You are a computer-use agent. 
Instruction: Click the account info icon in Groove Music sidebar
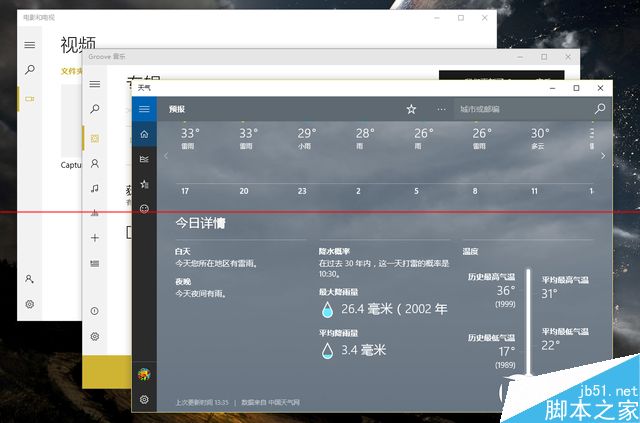point(95,311)
